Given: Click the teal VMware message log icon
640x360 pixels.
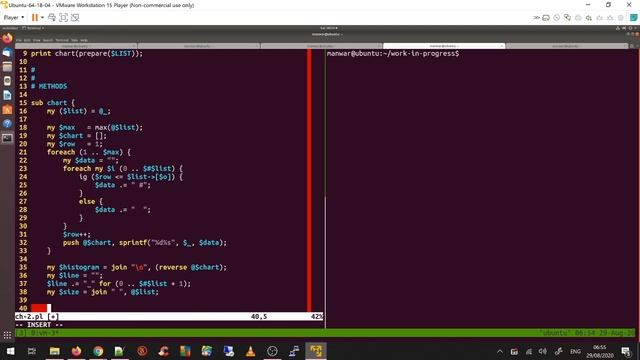Looking at the screenshot, I should click(x=633, y=18).
